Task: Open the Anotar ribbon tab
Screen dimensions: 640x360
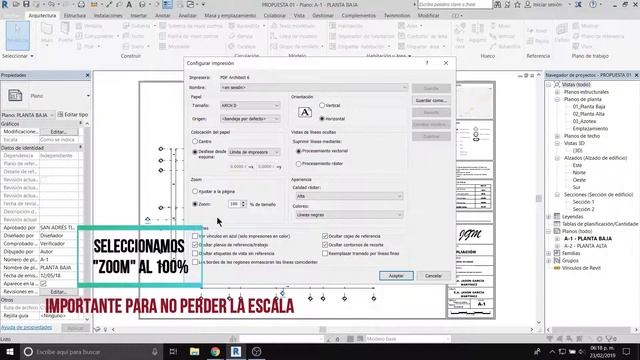Action: pos(162,16)
